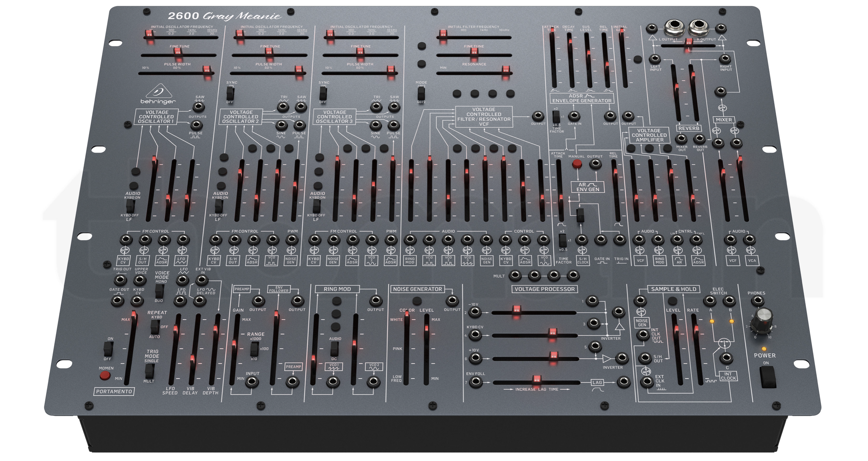Click the MIXER OUT jack
The width and height of the screenshot is (868, 461).
pyautogui.click(x=682, y=139)
